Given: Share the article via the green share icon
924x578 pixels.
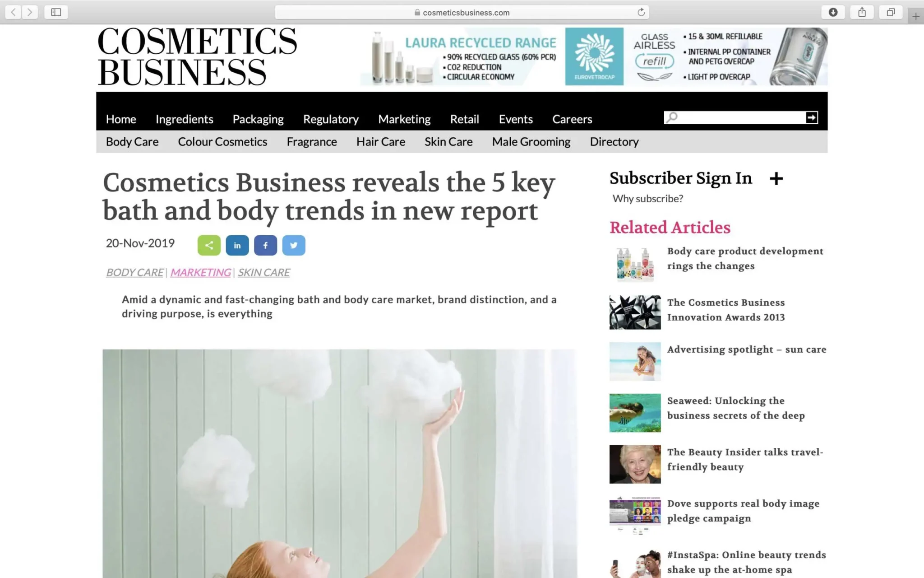Looking at the screenshot, I should (x=209, y=245).
